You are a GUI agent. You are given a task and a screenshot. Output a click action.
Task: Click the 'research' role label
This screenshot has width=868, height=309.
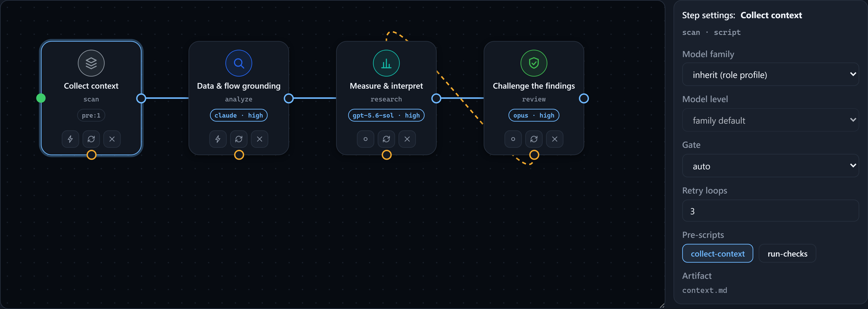pyautogui.click(x=386, y=99)
